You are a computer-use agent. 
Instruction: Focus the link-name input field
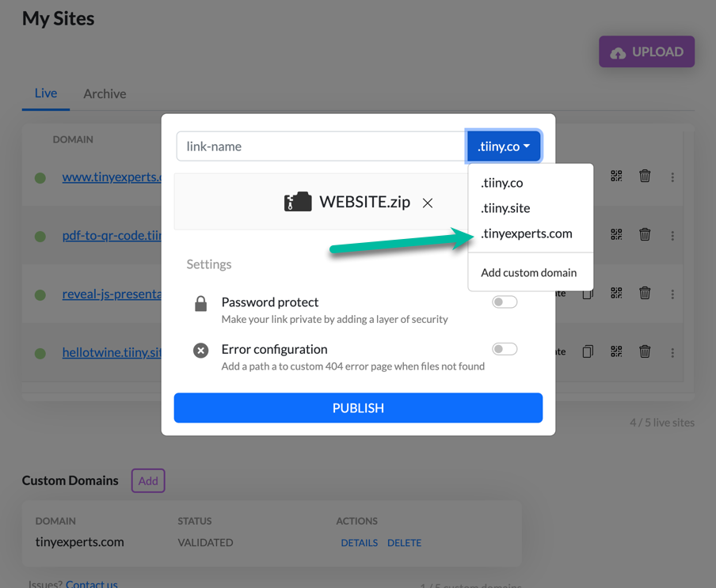click(321, 146)
